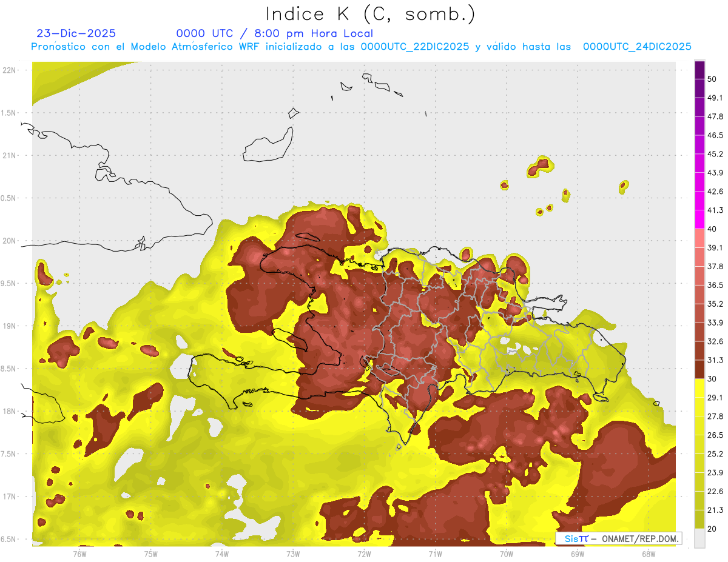
Task: Click the legend value '36.5'
Action: coord(715,285)
